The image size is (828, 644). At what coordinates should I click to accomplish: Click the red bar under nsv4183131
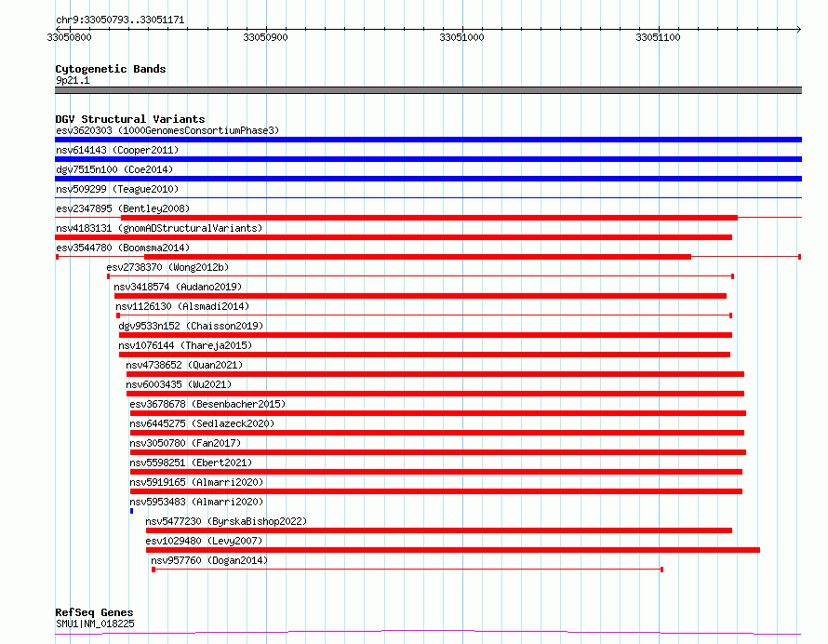[394, 237]
